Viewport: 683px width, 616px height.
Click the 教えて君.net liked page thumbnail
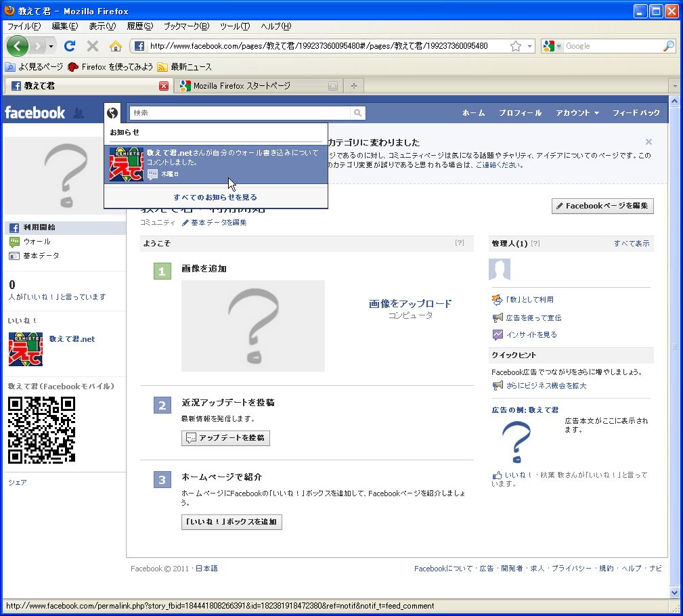pyautogui.click(x=26, y=349)
